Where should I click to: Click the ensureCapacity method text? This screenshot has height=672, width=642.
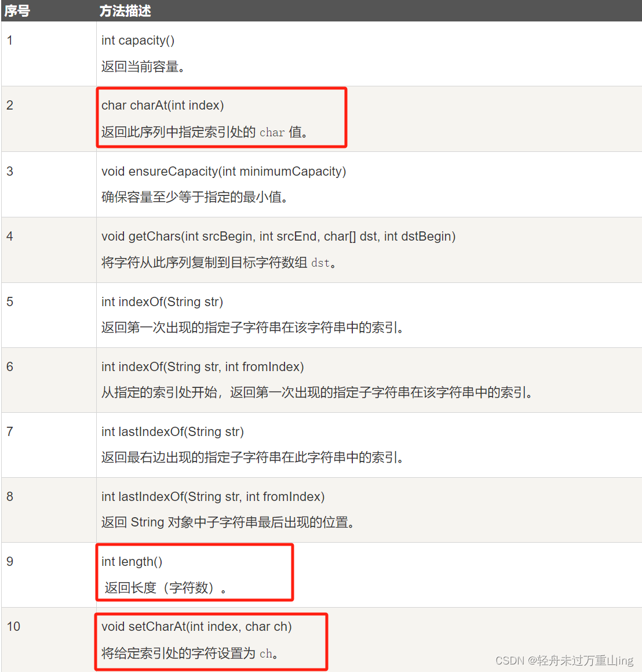coord(223,171)
